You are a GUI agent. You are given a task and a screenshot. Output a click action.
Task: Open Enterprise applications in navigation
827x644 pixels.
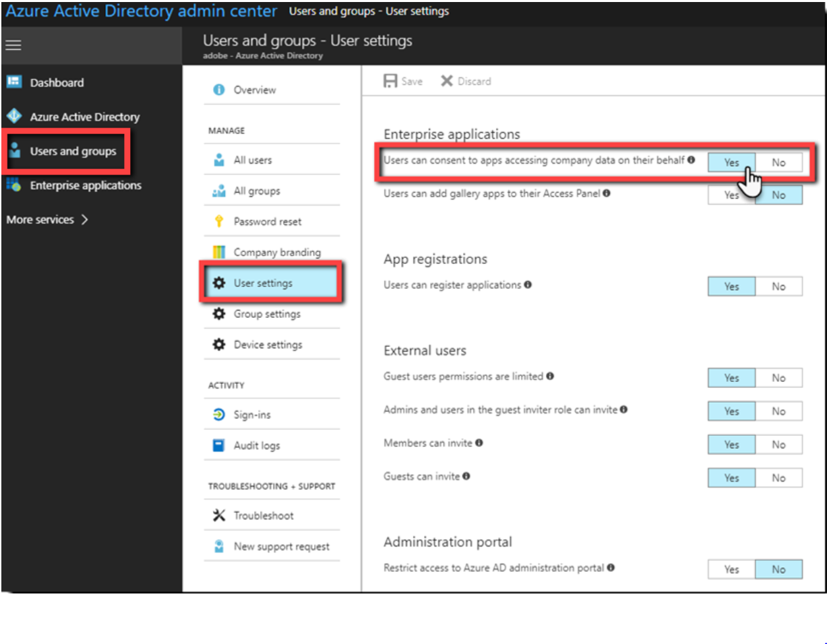pyautogui.click(x=86, y=185)
